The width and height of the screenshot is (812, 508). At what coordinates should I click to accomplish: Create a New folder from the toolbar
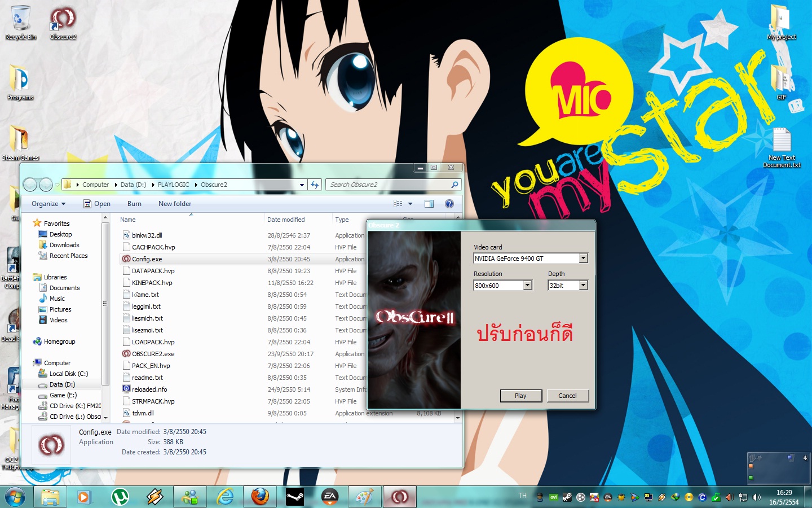pyautogui.click(x=175, y=204)
